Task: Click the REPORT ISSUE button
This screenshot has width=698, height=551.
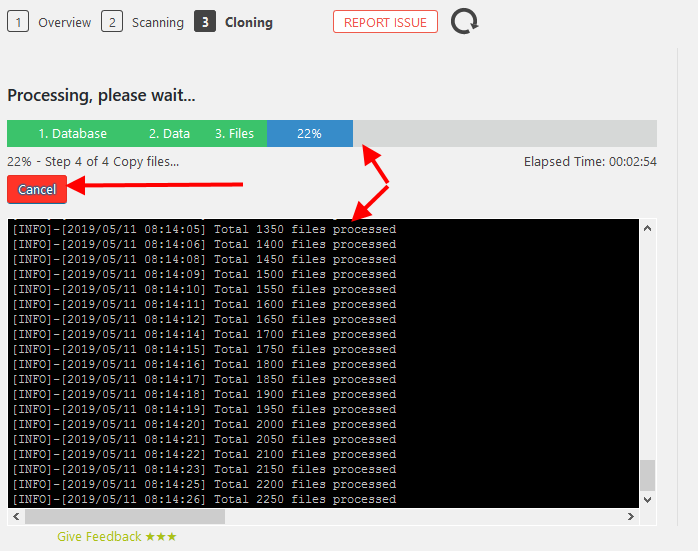Action: 386,22
